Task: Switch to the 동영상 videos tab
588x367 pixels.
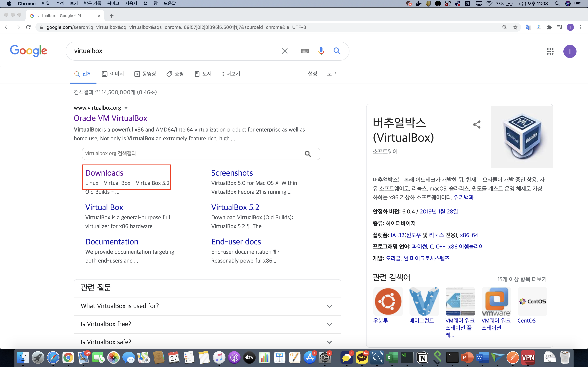Action: click(145, 74)
